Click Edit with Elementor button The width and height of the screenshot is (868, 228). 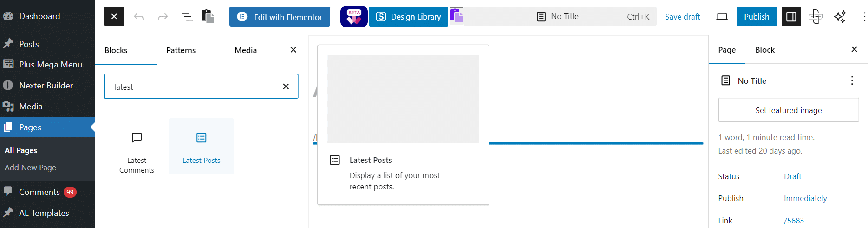pos(280,17)
